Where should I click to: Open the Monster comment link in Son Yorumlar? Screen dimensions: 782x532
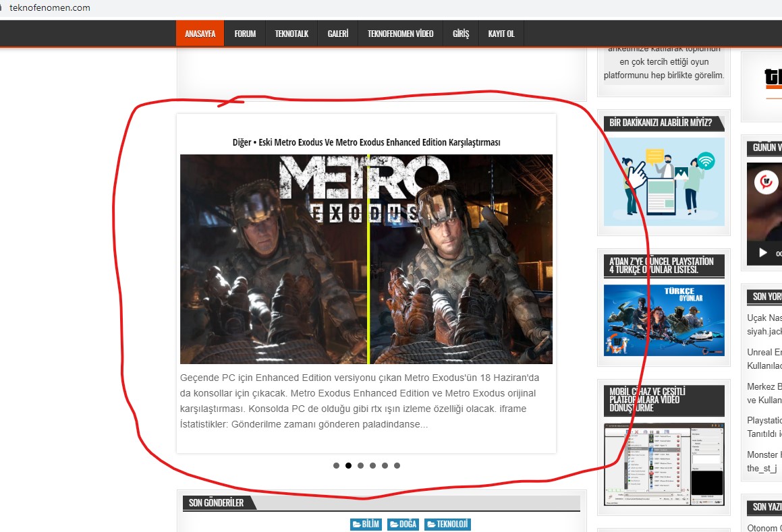tap(764, 462)
